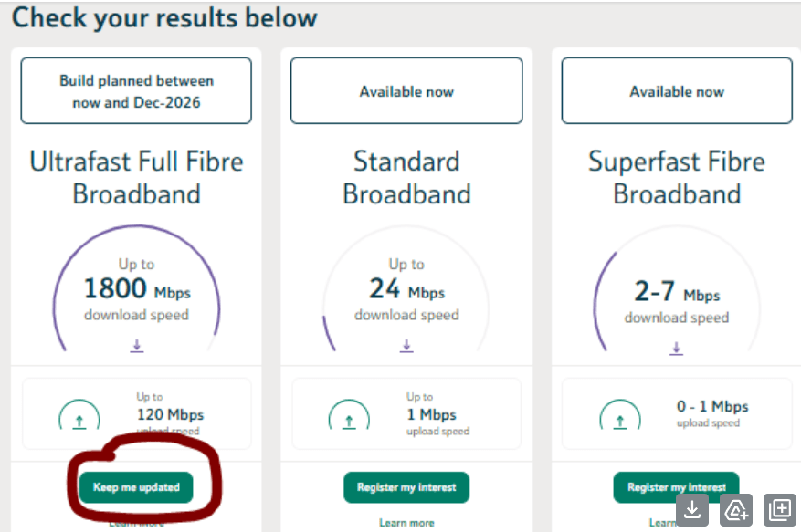The image size is (801, 532).
Task: Click the add to Drive icon
Action: [736, 510]
